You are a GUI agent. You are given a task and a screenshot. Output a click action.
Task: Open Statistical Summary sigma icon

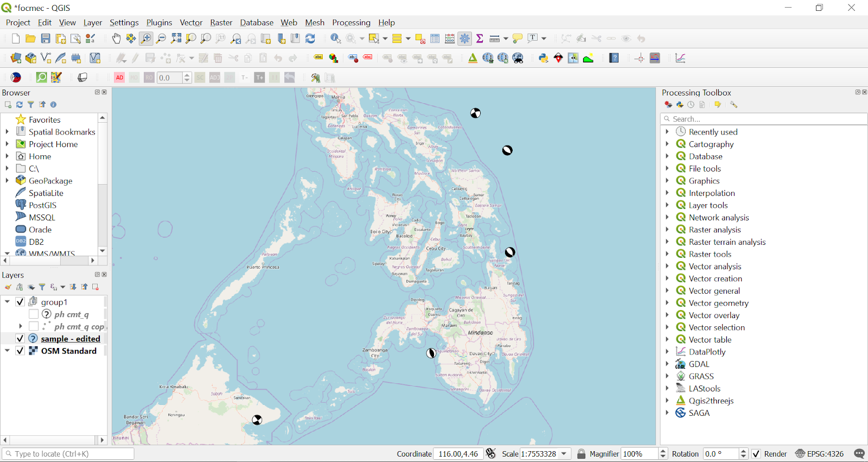(x=480, y=39)
